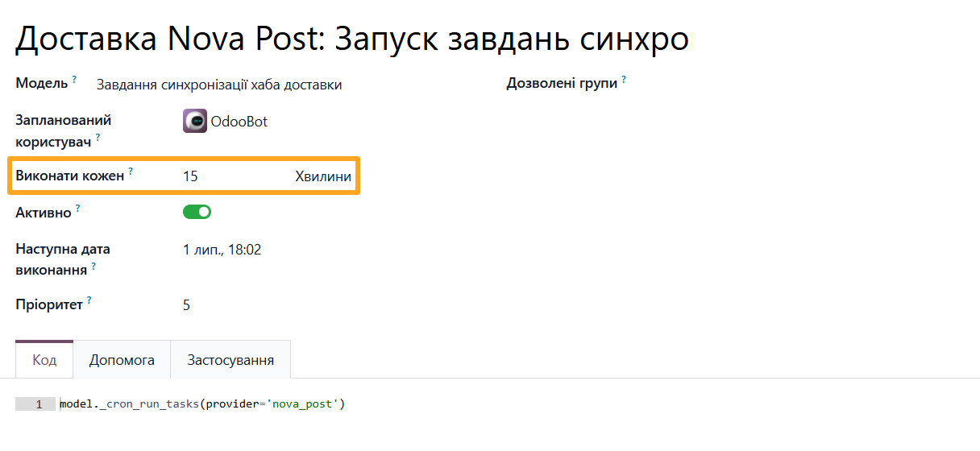Show help tooltip for Запланований користувач
Image resolution: width=980 pixels, height=451 pixels.
click(x=98, y=138)
